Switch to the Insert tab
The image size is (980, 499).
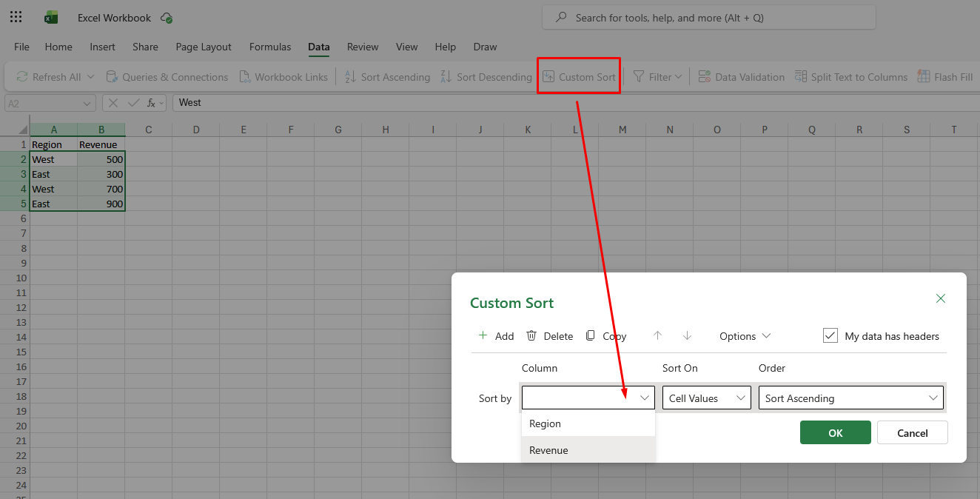pyautogui.click(x=103, y=47)
